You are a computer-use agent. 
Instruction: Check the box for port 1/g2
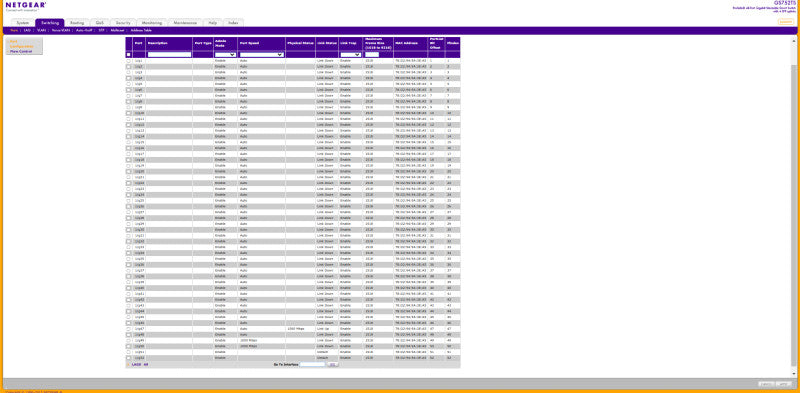click(x=129, y=66)
